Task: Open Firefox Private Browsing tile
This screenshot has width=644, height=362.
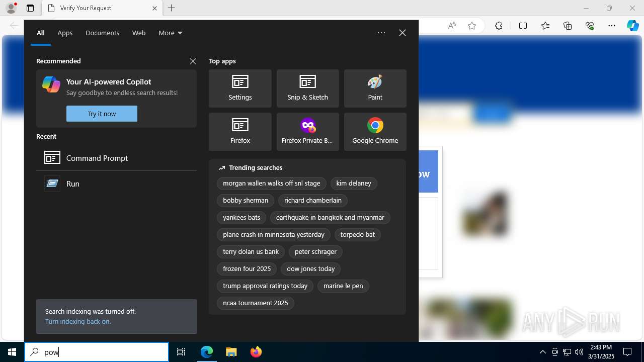Action: click(x=307, y=132)
